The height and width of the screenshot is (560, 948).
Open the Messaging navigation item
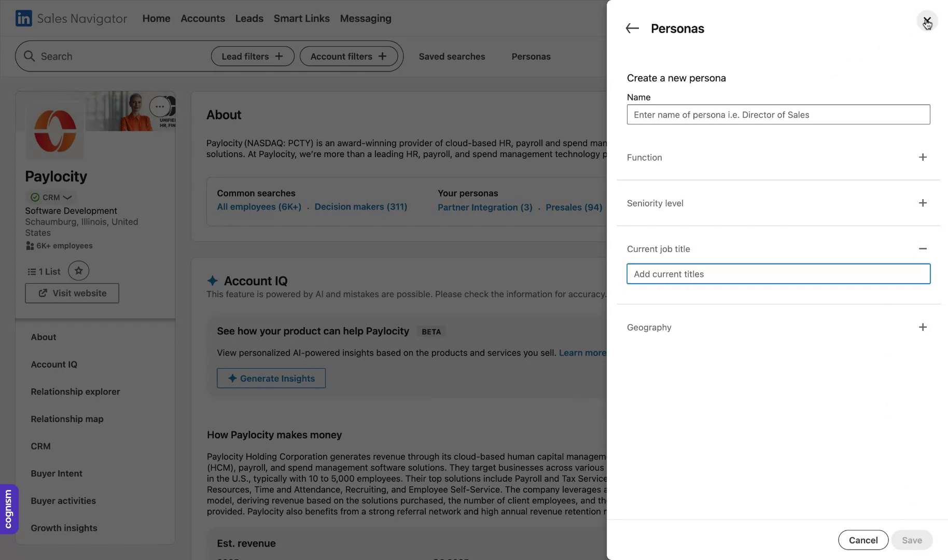tap(365, 18)
